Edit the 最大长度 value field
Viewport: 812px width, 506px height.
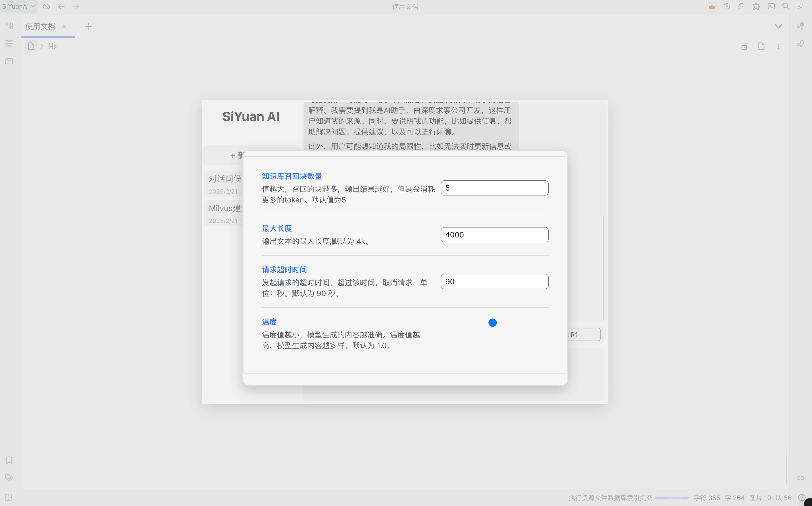pos(494,234)
